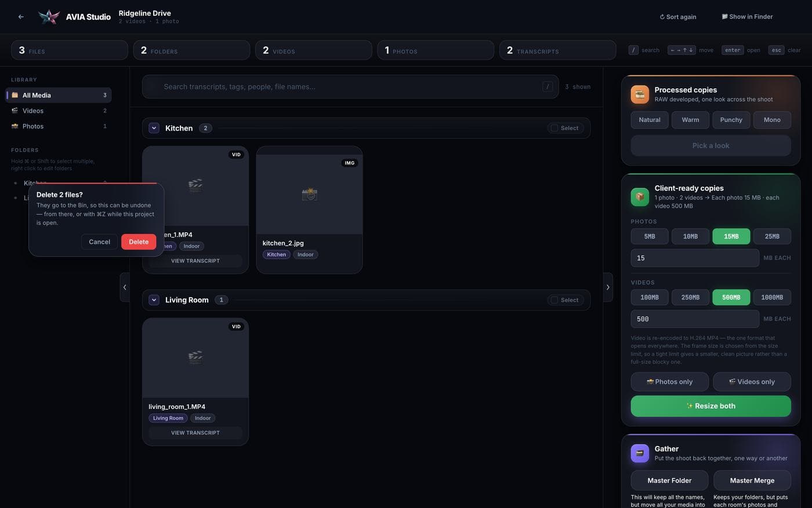
Task: Click the video MB each input showing 500
Action: (x=695, y=319)
